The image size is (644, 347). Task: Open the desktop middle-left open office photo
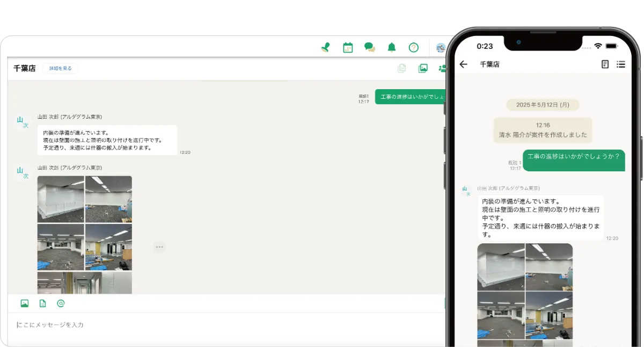(61, 247)
